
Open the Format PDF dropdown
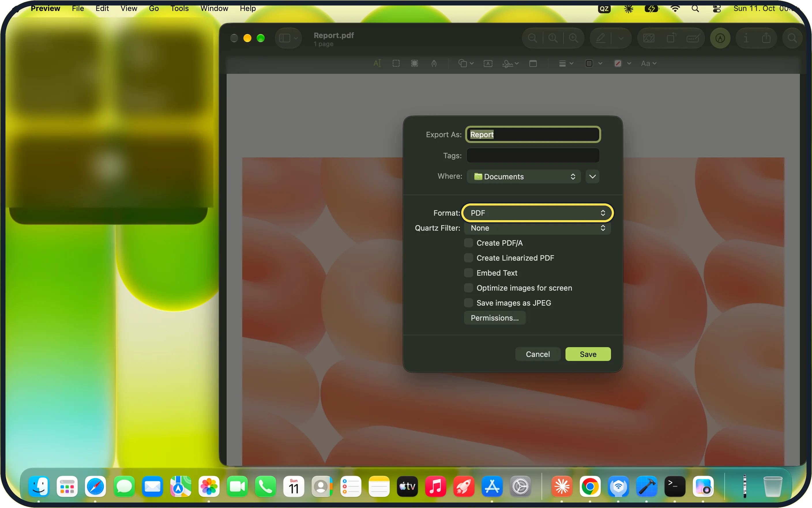[x=537, y=213]
